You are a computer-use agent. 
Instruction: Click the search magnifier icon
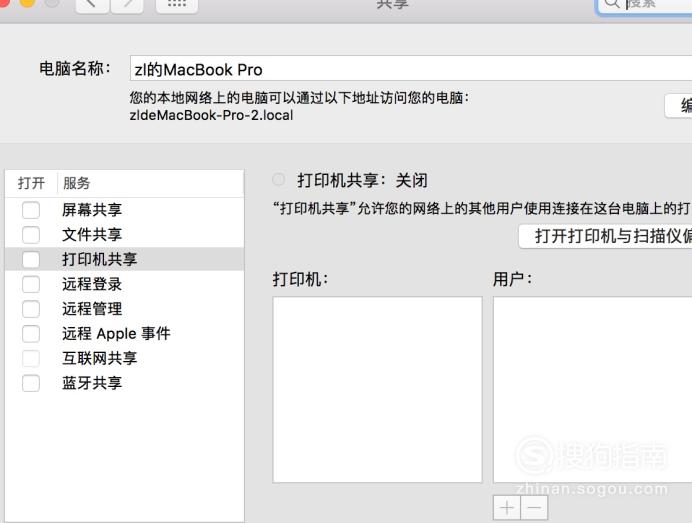(x=612, y=4)
